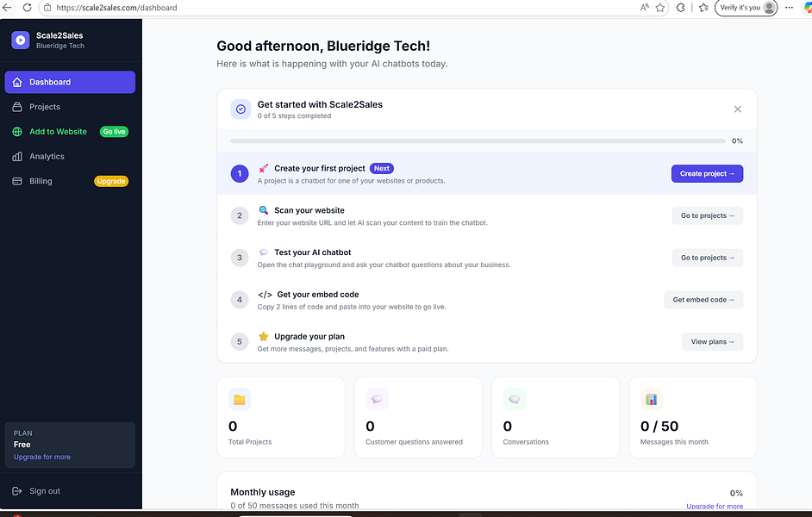
Task: Reload the page with the refresh icon
Action: point(27,7)
